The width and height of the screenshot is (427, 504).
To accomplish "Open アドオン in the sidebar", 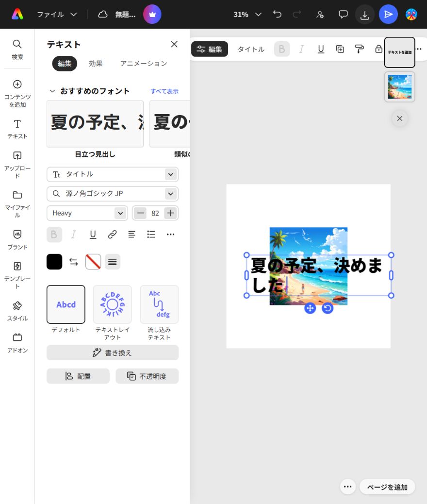I will [17, 343].
